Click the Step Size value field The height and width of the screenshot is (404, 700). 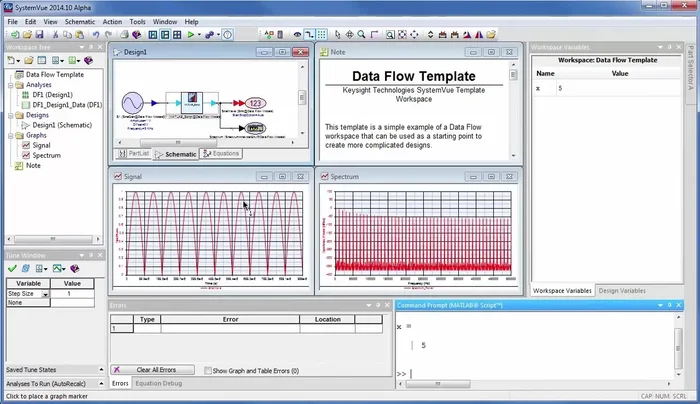point(70,294)
